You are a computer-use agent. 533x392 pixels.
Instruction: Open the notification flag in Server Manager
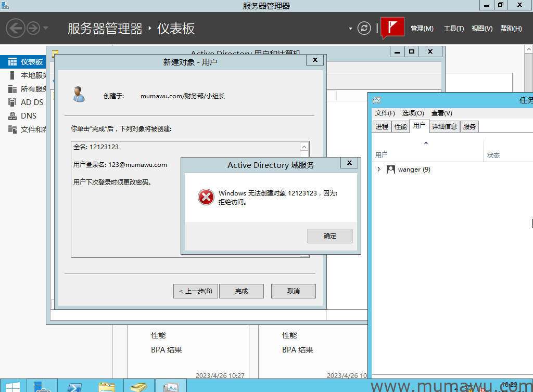coord(392,28)
